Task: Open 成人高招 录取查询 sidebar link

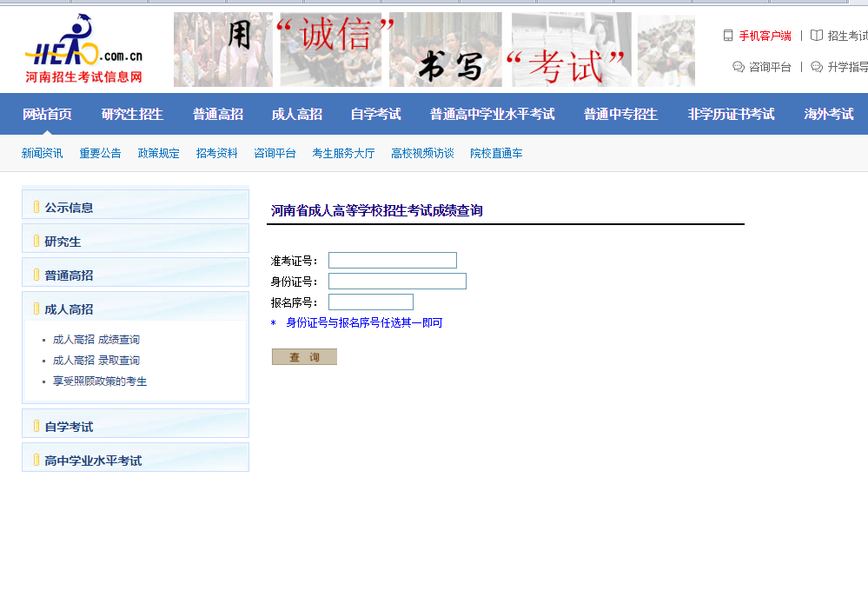Action: coord(96,361)
